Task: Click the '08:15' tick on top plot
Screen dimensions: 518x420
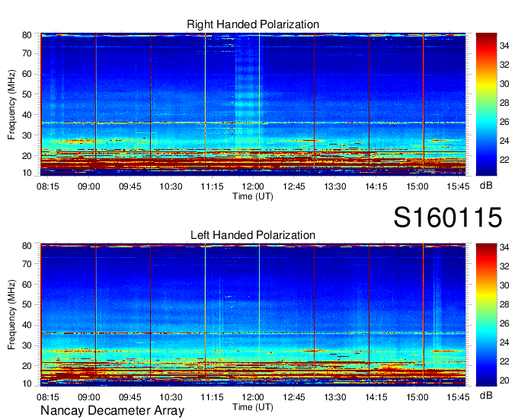Action: (x=47, y=186)
